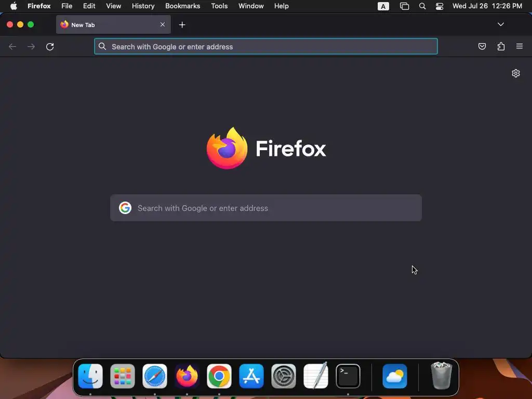Viewport: 532px width, 399px height.
Task: Open Control Center in menu bar
Action: (440, 6)
